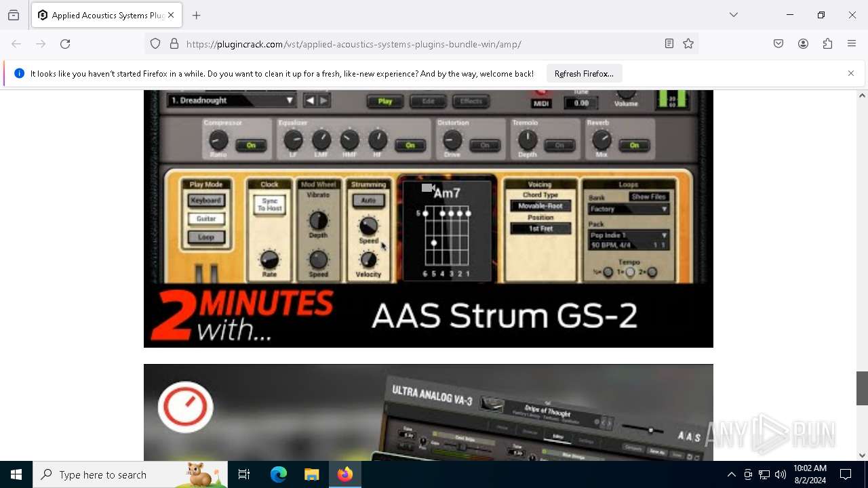868x488 pixels.
Task: Reload the page with the refresh icon
Action: (65, 44)
